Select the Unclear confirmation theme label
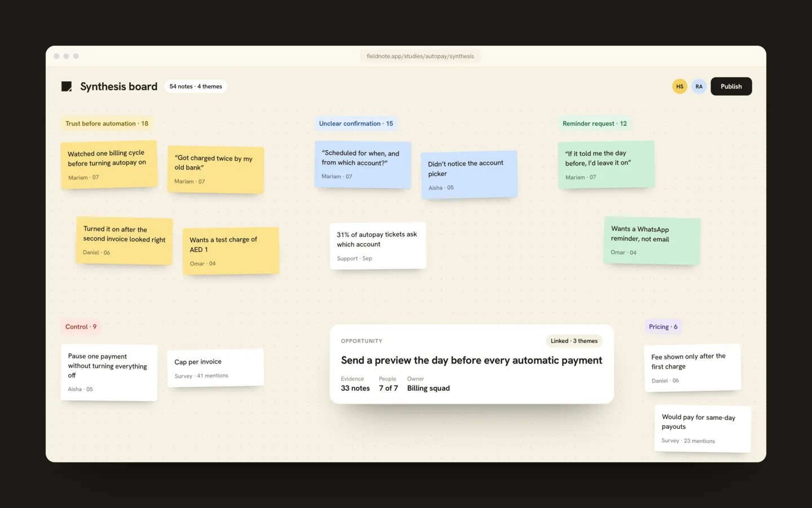 356,124
